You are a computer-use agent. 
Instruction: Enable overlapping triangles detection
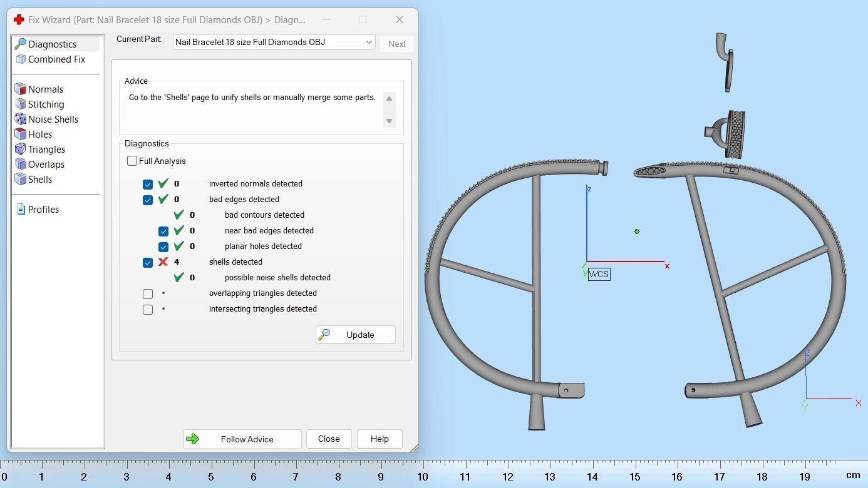[148, 293]
